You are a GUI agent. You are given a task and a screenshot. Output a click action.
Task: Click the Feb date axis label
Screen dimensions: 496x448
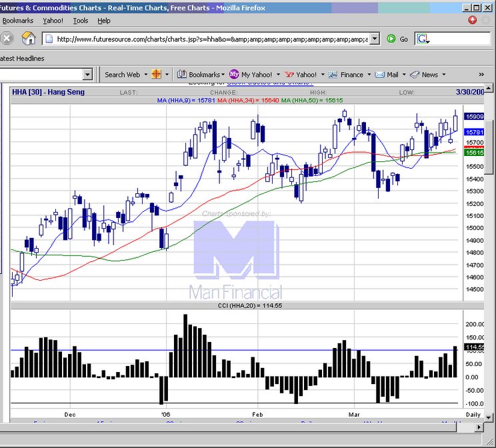coord(257,415)
